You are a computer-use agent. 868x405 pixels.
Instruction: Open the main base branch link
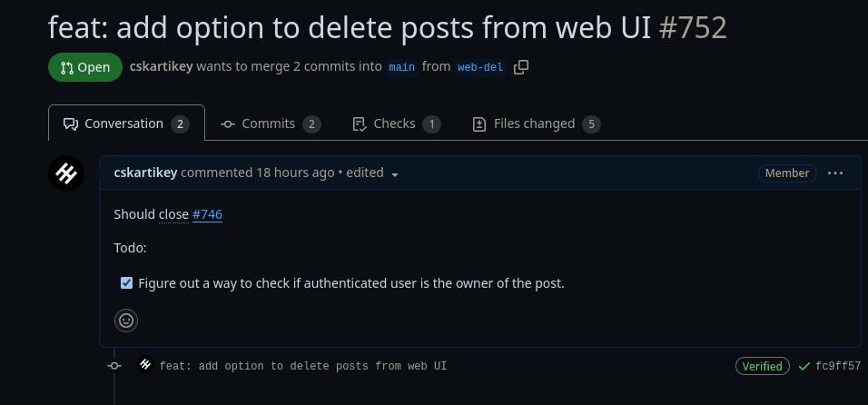(x=402, y=67)
